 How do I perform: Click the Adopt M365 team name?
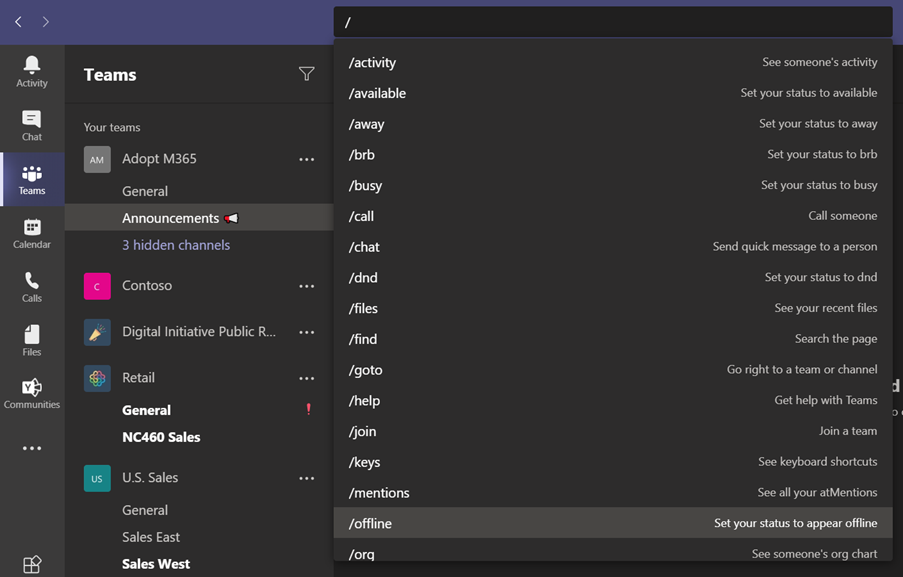159,159
